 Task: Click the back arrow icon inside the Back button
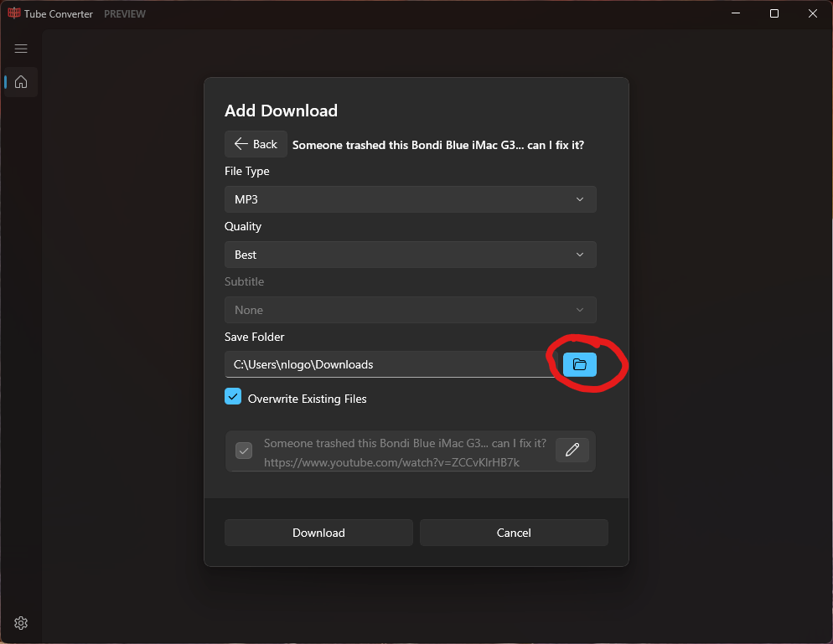[241, 143]
